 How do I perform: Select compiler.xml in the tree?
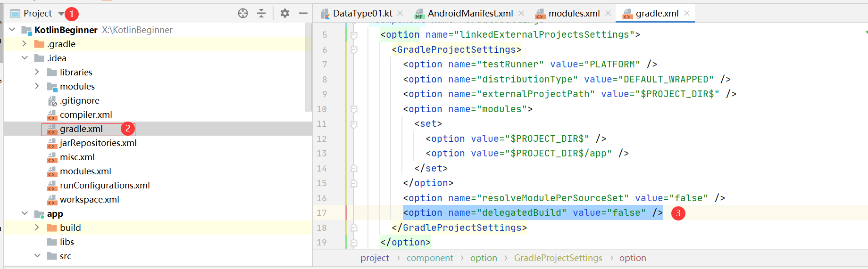(x=86, y=114)
